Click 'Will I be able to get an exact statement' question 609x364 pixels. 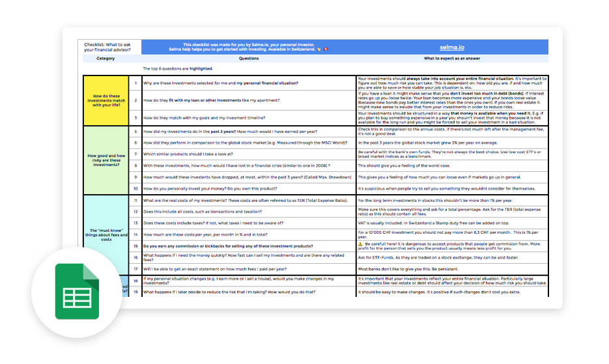(249, 269)
